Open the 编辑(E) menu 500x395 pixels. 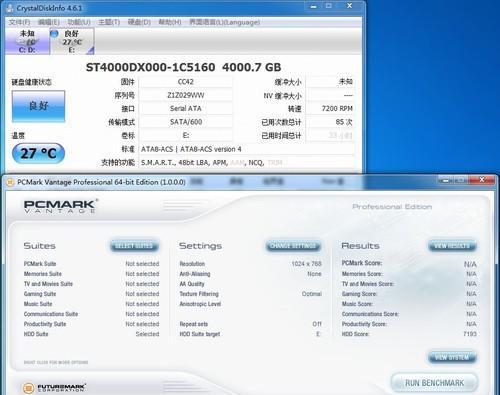click(x=49, y=22)
